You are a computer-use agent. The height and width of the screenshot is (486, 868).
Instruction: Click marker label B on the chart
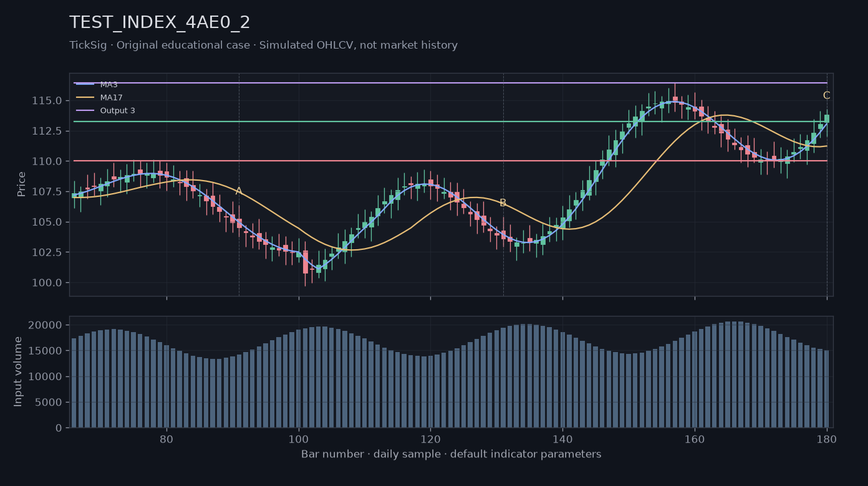pyautogui.click(x=503, y=202)
